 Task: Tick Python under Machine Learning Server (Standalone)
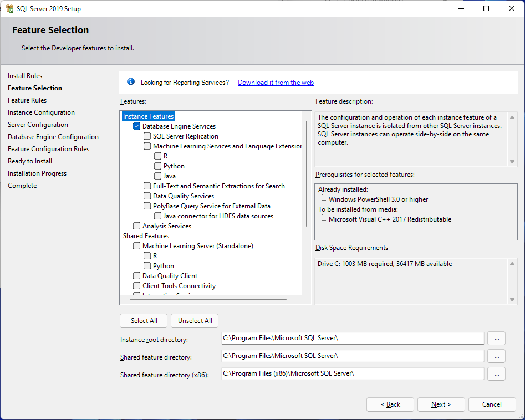click(147, 266)
